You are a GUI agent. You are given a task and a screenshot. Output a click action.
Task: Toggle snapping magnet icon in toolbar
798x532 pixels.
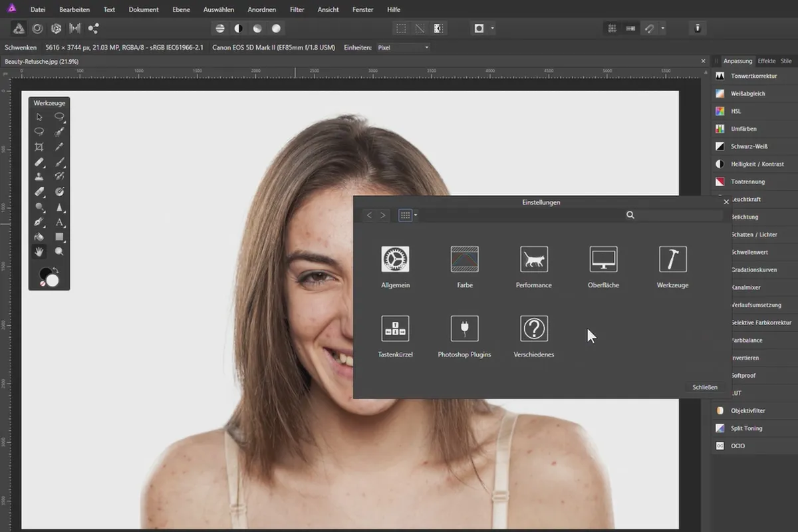(650, 29)
